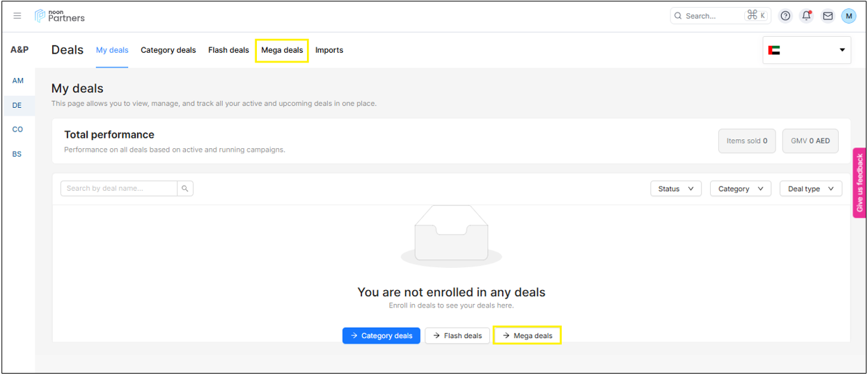Open the notifications bell
Image resolution: width=868 pixels, height=375 pixels.
coord(806,16)
